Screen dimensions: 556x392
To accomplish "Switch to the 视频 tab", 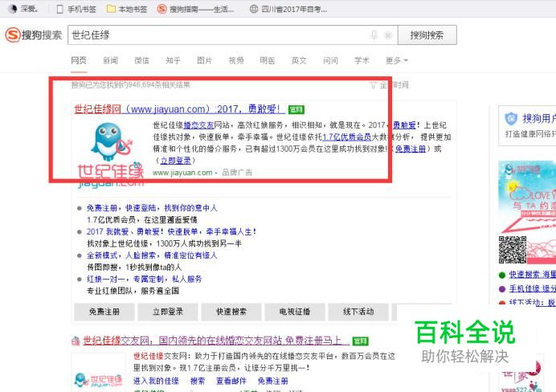I will [236, 60].
